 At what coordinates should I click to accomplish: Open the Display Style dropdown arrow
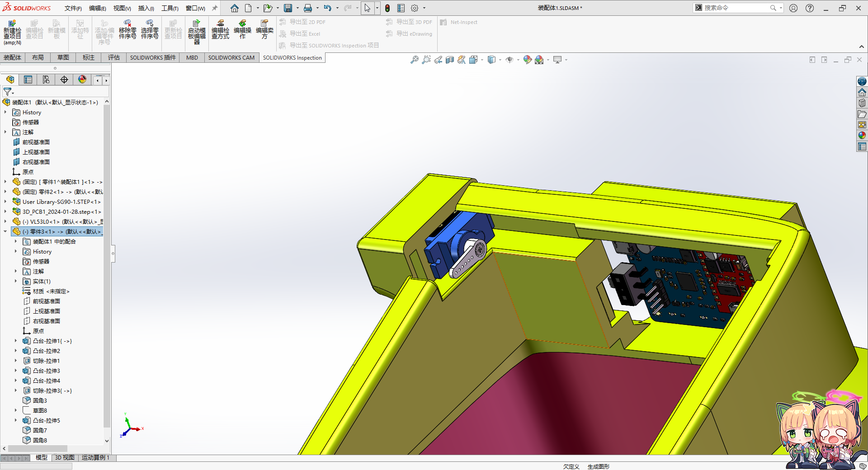coord(500,60)
